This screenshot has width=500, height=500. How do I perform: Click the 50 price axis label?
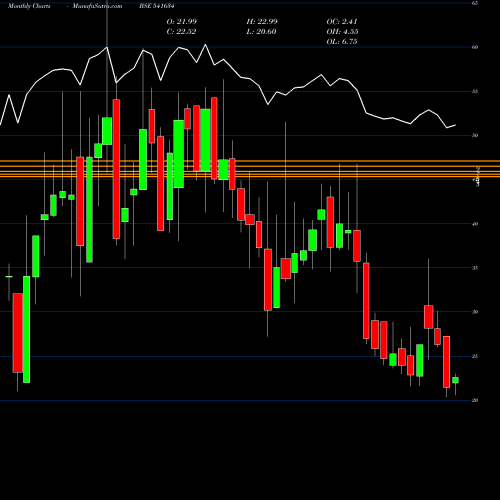[x=475, y=135]
